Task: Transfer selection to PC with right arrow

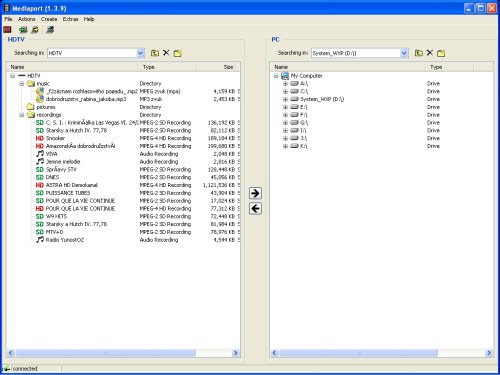Action: tap(255, 193)
